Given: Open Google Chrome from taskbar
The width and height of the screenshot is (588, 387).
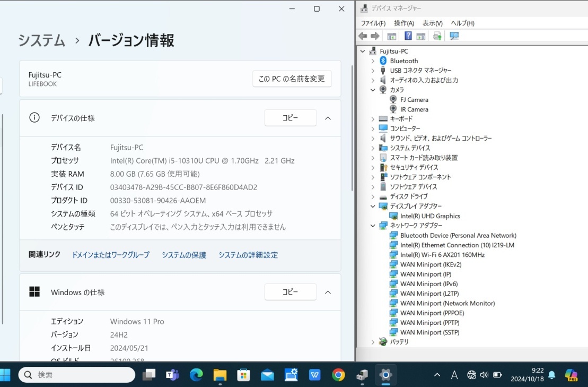Looking at the screenshot, I should [338, 375].
